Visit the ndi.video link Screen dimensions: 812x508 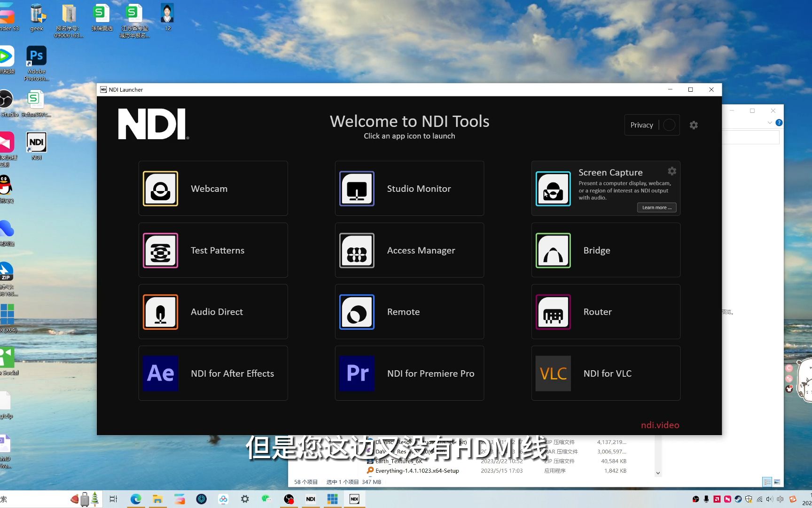(x=660, y=425)
